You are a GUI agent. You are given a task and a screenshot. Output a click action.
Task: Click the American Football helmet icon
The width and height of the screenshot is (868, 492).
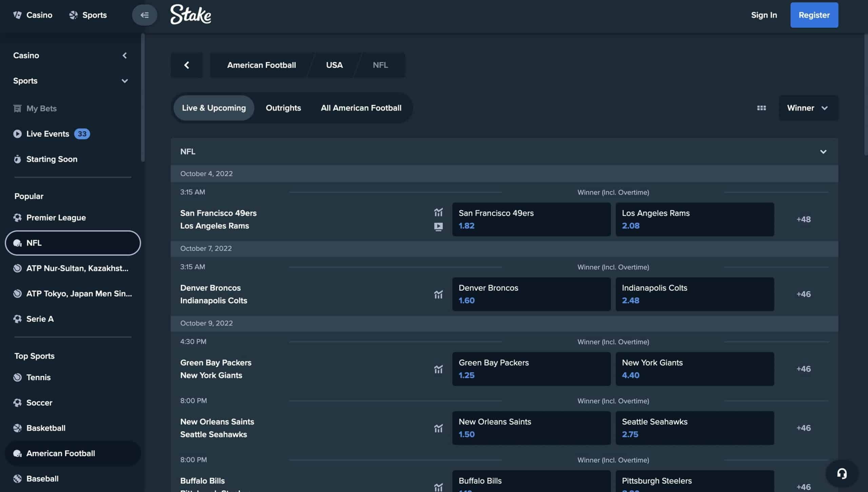point(17,454)
